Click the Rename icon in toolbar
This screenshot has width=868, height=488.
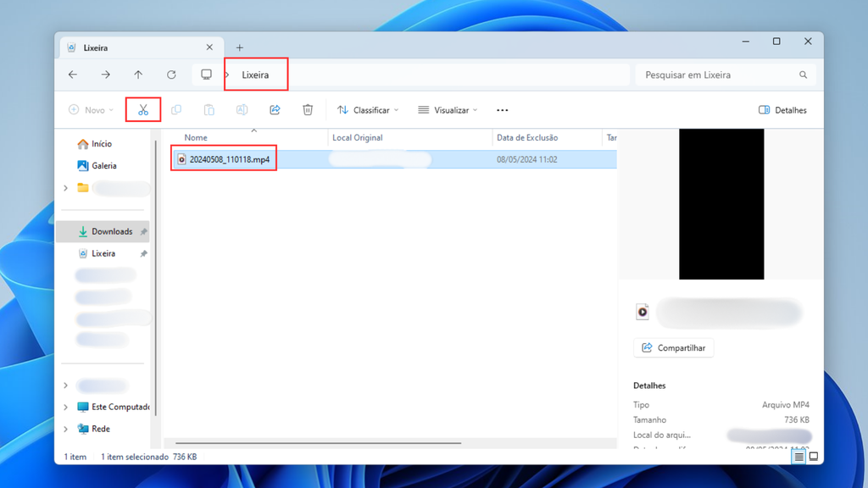point(242,109)
